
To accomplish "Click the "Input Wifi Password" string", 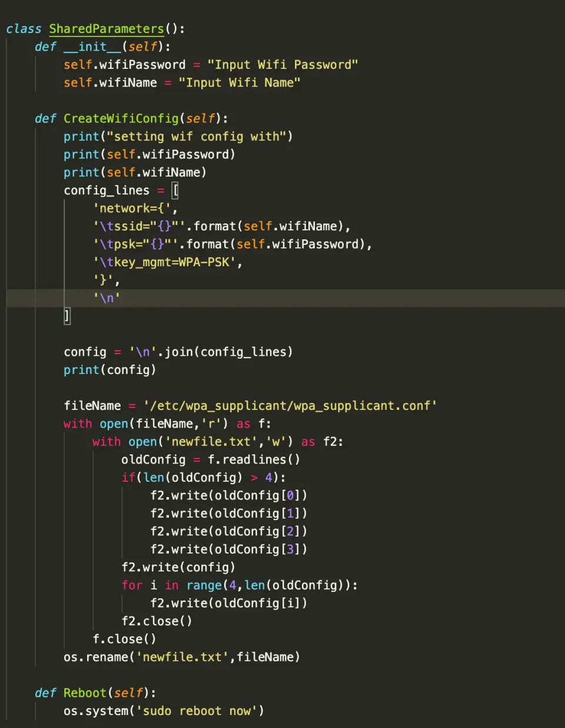I will tap(282, 65).
